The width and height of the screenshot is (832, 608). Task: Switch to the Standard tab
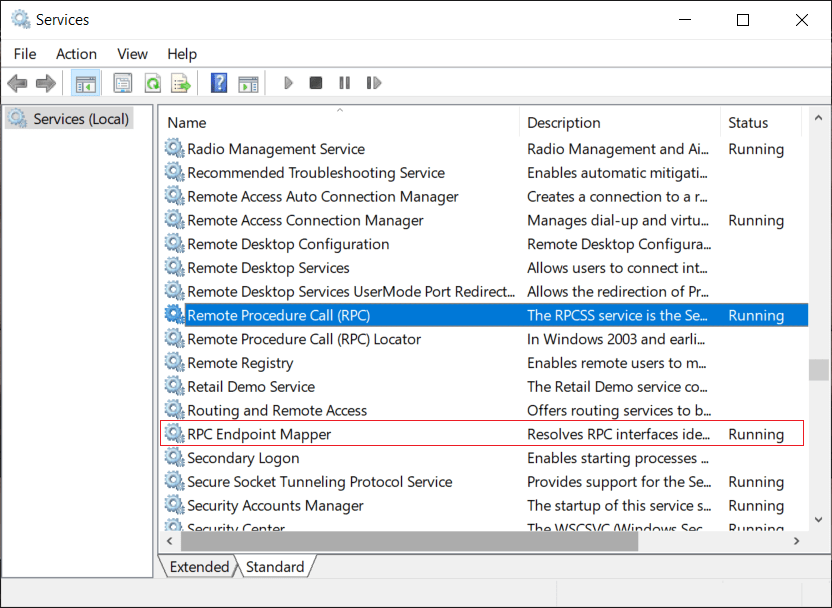[x=275, y=567]
